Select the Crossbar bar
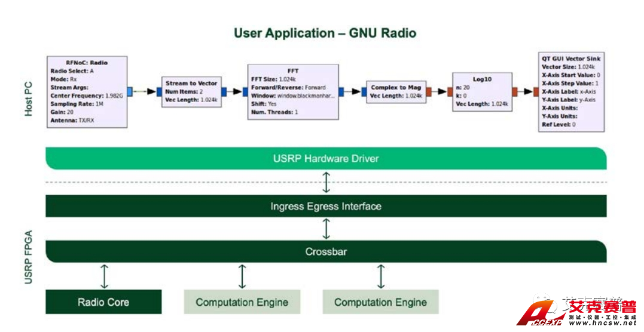The image size is (644, 332). [x=326, y=251]
